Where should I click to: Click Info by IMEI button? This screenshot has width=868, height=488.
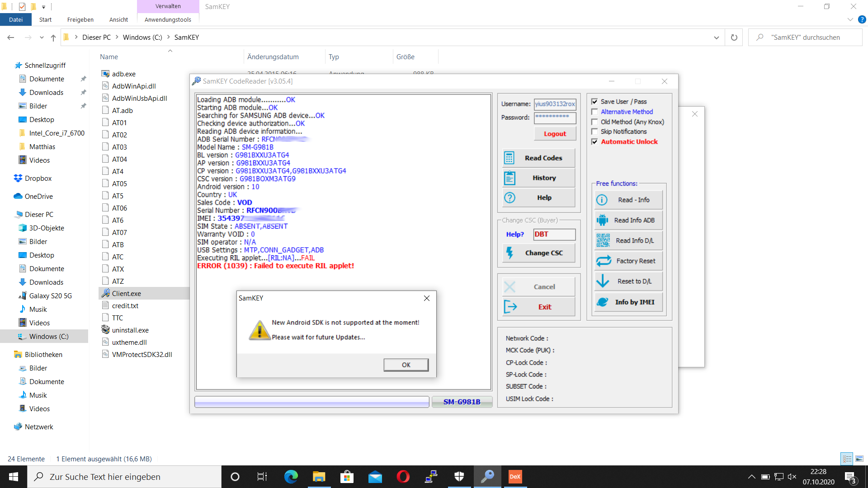[628, 302]
